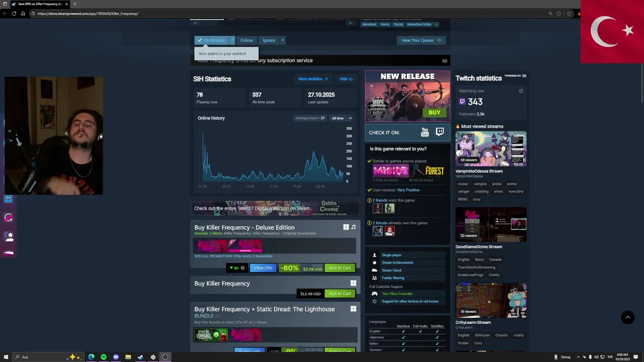644x362 pixels.
Task: Click View Your Queue button
Action: (x=421, y=40)
